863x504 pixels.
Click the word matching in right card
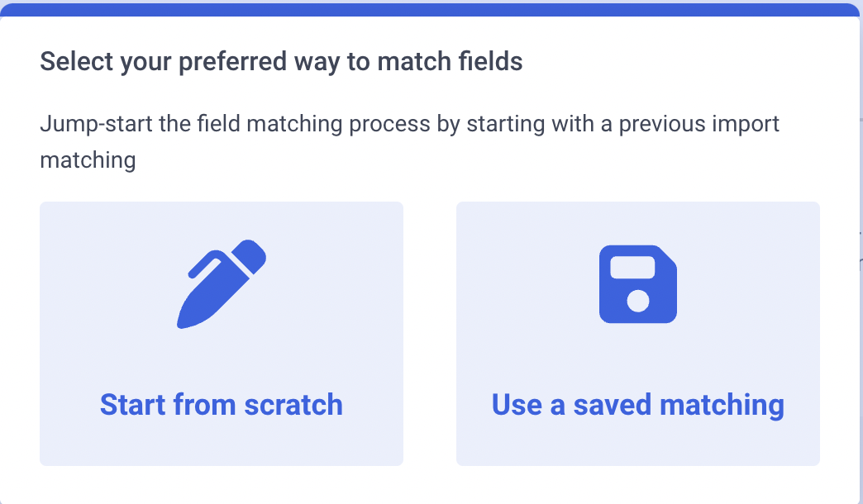(722, 406)
